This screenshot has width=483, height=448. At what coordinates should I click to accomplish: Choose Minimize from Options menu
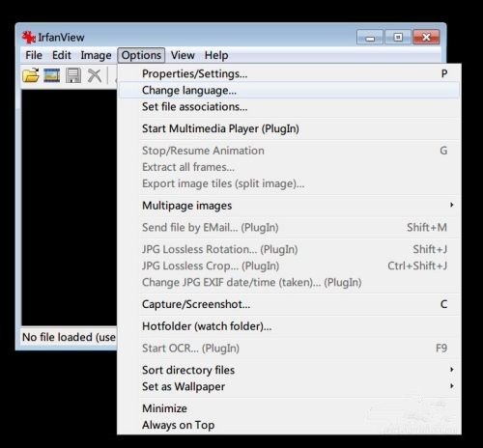coord(289,408)
